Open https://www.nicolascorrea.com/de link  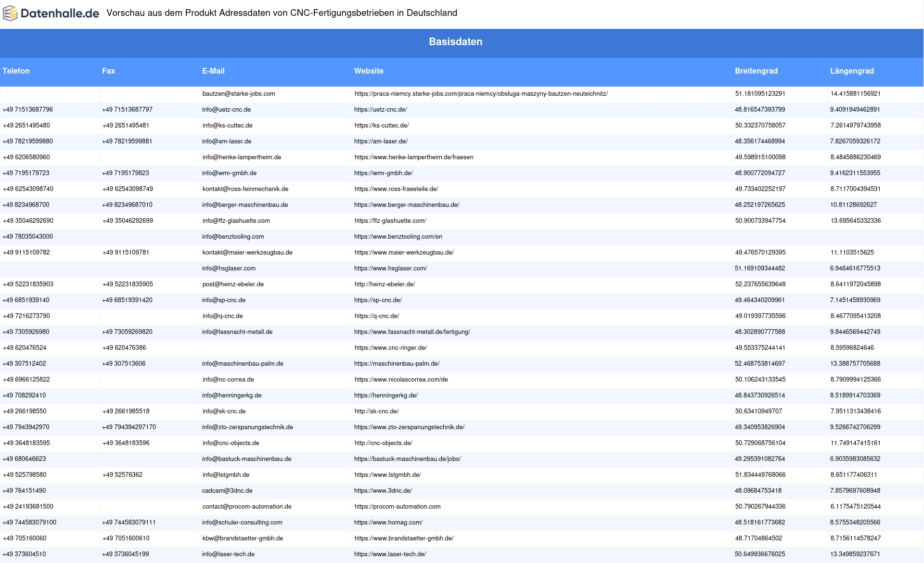(x=401, y=380)
